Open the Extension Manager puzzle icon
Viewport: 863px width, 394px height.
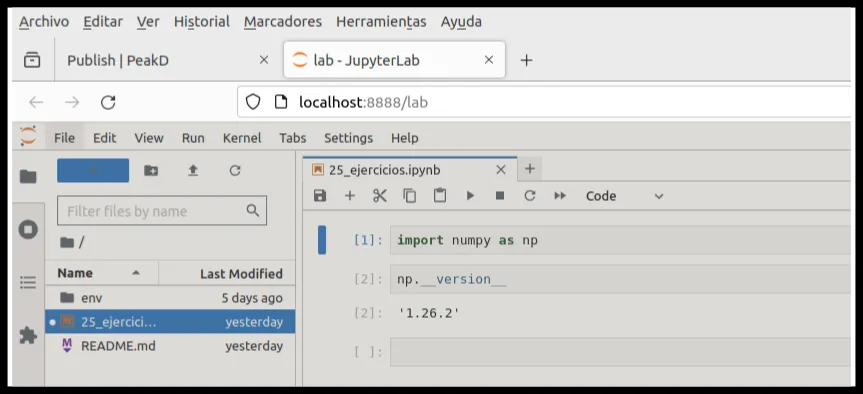(28, 335)
